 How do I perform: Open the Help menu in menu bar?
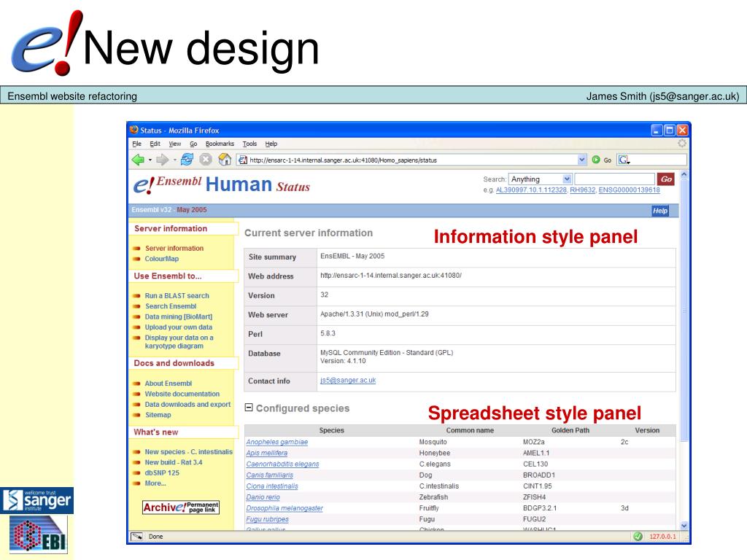(x=271, y=144)
